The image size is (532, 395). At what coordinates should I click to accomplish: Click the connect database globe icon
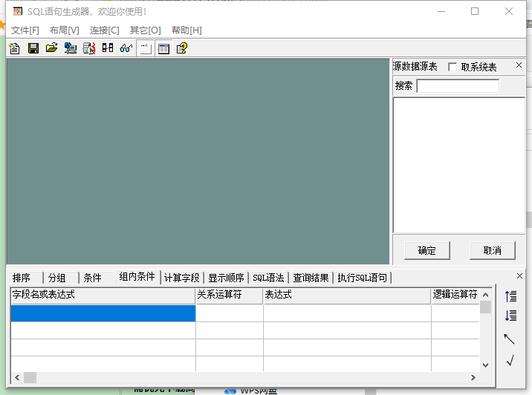coord(71,48)
